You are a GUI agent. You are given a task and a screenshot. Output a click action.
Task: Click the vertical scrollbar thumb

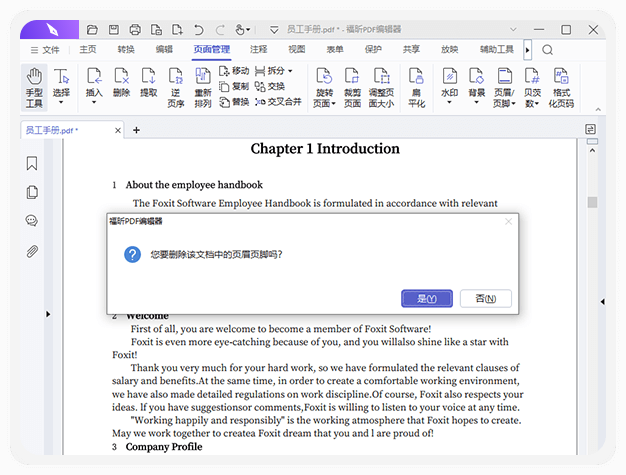tap(592, 202)
